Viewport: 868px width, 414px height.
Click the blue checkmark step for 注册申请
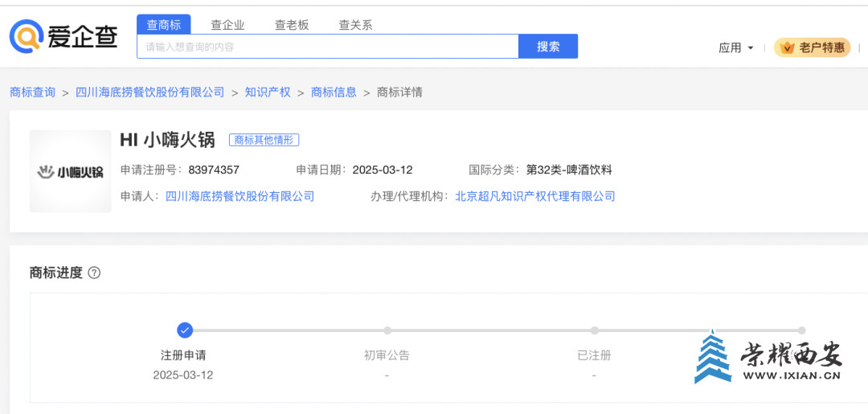tap(185, 330)
